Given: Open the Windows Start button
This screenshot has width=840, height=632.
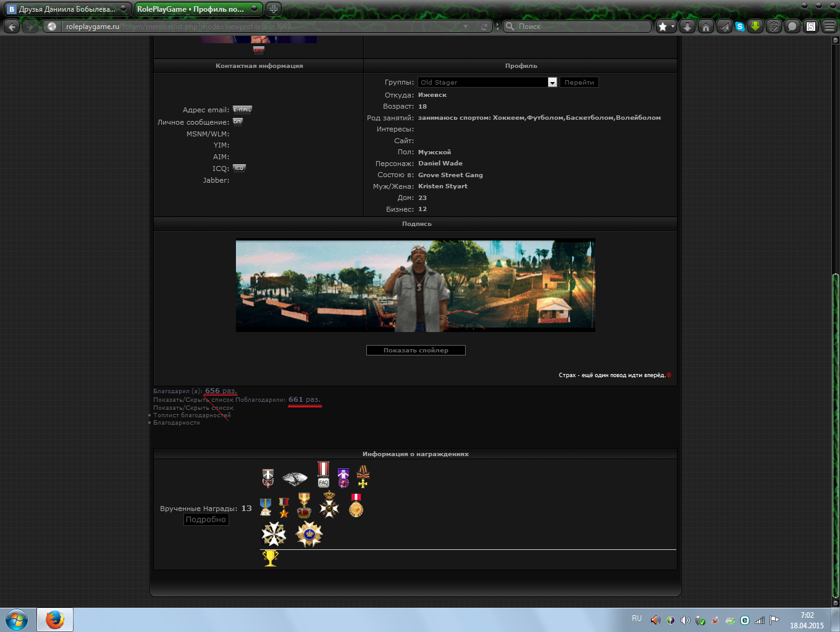Looking at the screenshot, I should pyautogui.click(x=16, y=620).
